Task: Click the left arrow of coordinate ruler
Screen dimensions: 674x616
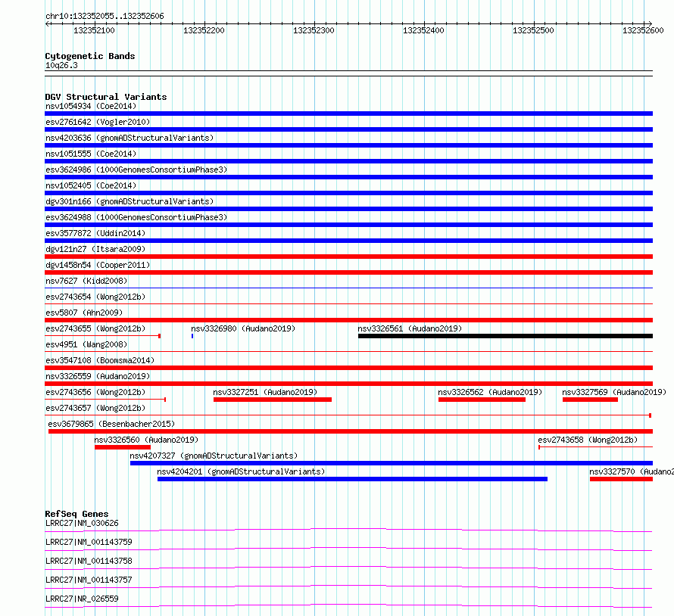Action: [48, 23]
